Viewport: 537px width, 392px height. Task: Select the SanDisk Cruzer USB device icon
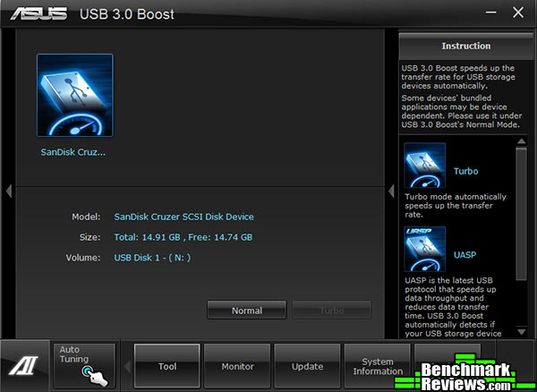point(75,96)
